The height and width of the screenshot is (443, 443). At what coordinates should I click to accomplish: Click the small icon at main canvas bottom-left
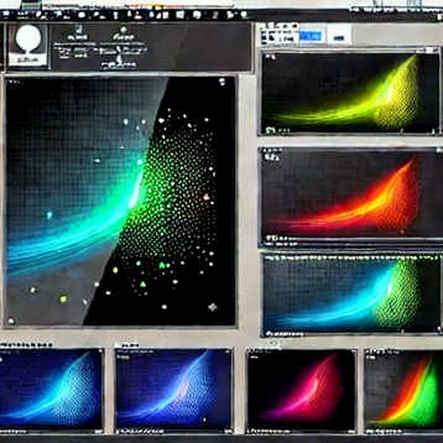click(11, 321)
